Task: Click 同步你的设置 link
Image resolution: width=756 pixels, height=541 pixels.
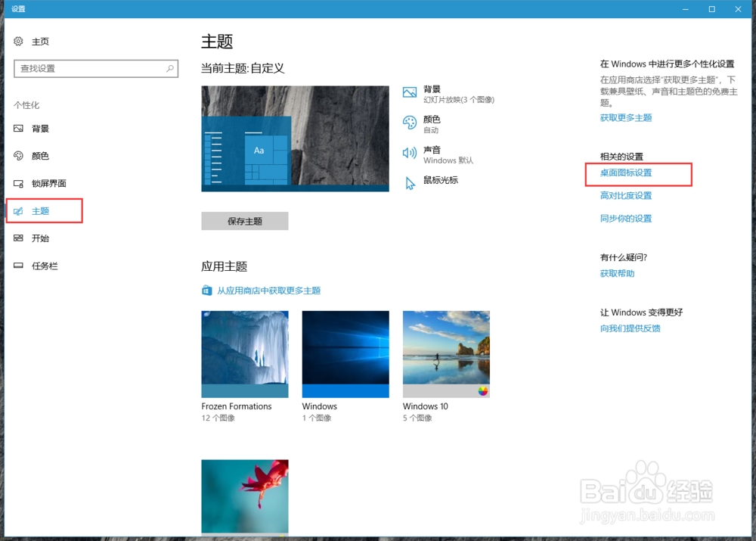Action: 626,219
